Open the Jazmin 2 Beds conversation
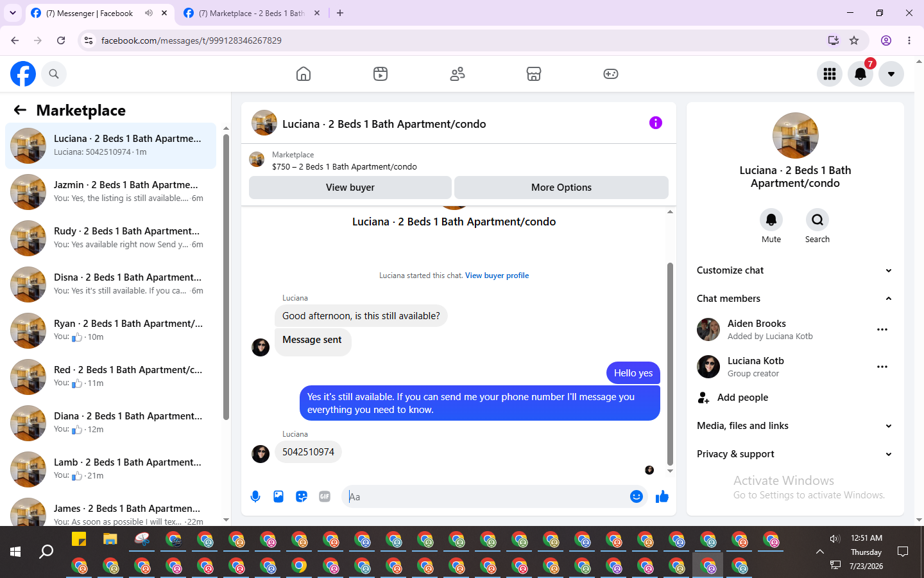The width and height of the screenshot is (924, 578). (110, 192)
